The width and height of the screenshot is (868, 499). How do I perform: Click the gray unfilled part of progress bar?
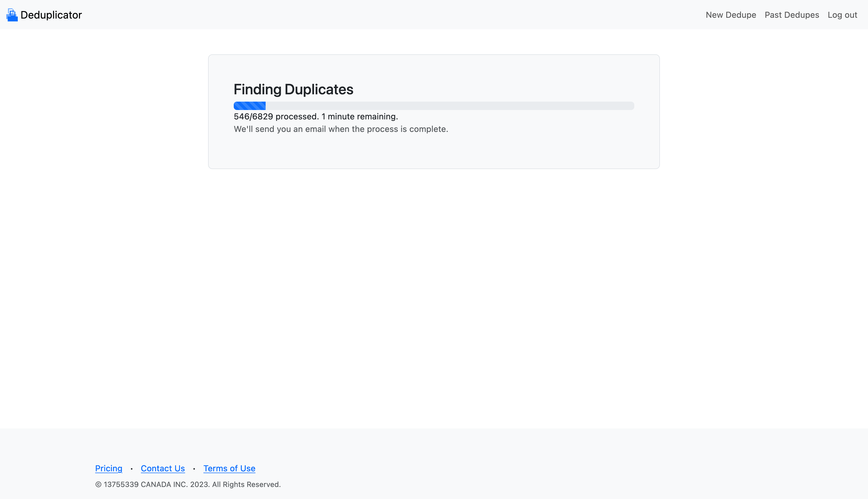pos(446,106)
